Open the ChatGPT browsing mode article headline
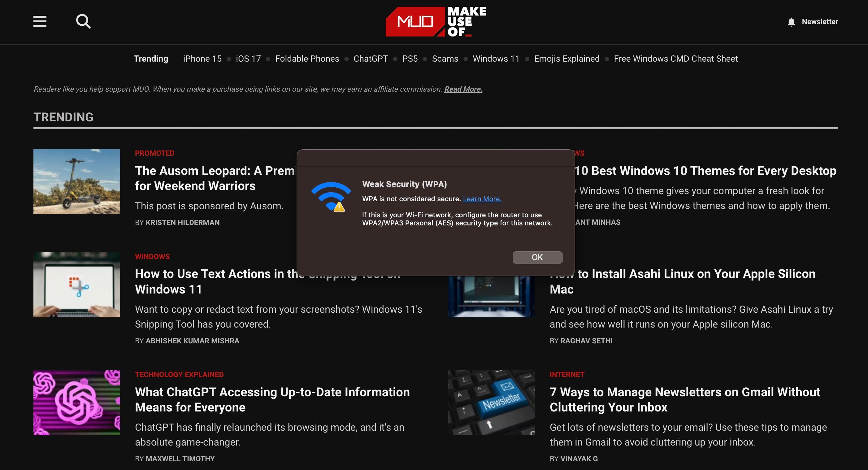The width and height of the screenshot is (868, 470). click(272, 400)
